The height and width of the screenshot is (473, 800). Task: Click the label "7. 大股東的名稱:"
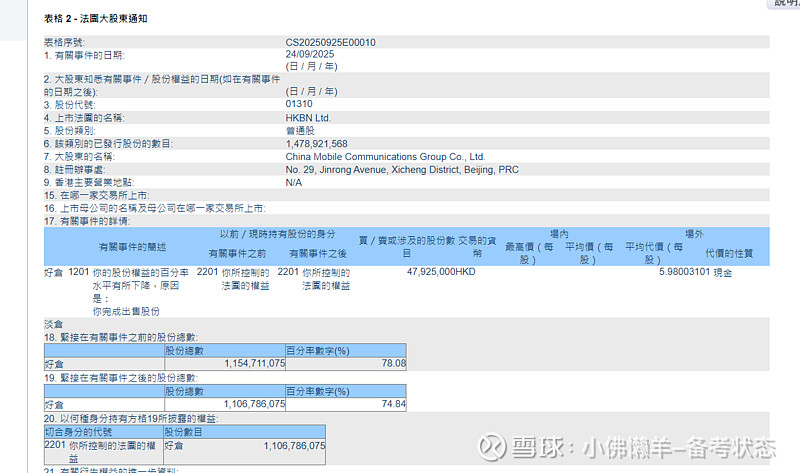pyautogui.click(x=79, y=157)
